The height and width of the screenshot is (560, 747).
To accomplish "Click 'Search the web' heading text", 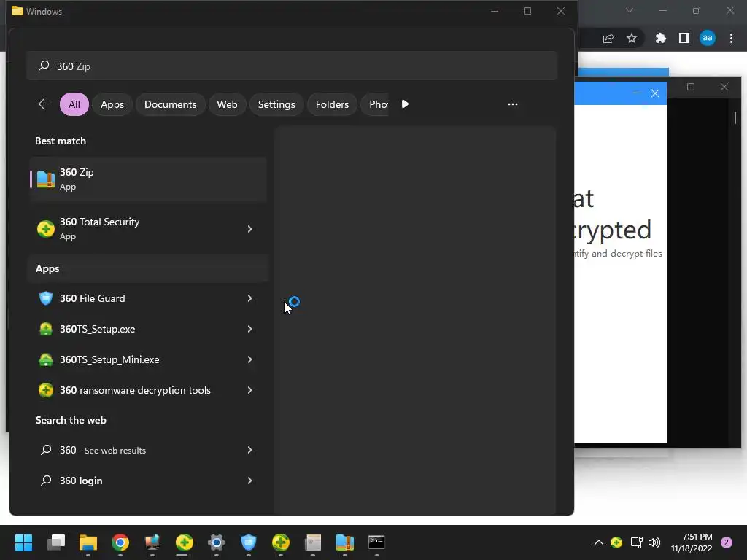I will (x=71, y=420).
